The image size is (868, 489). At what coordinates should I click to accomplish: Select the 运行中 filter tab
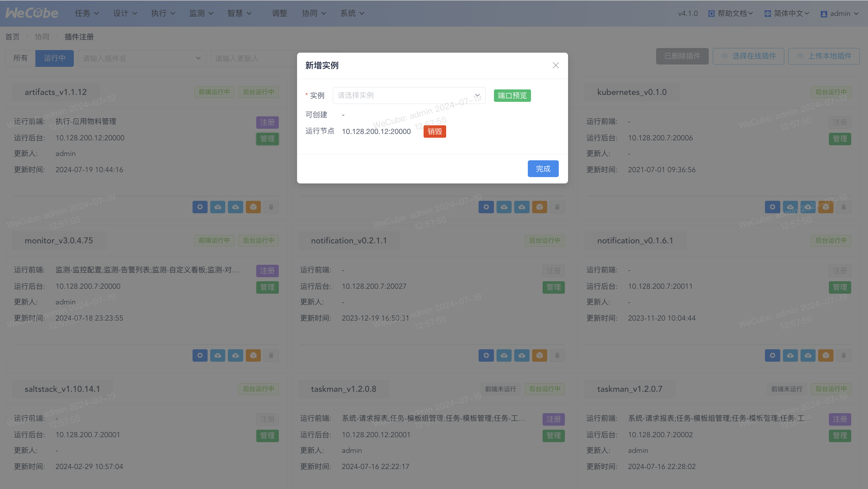[55, 58]
